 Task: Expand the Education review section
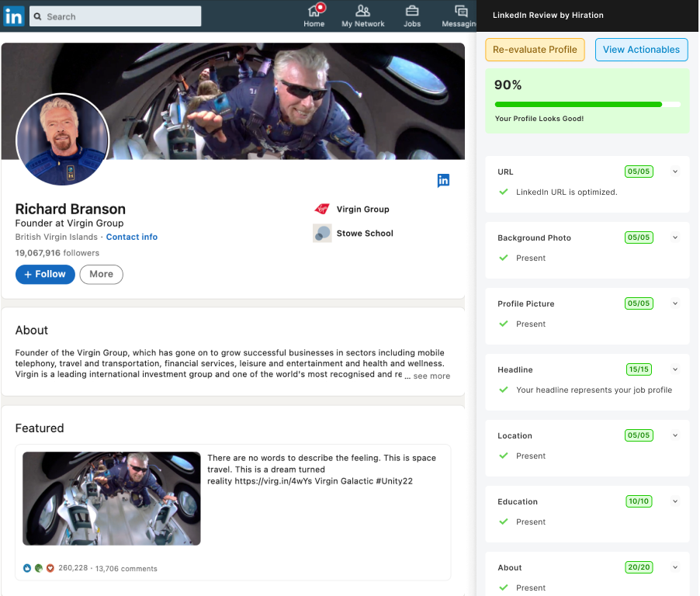coord(675,501)
